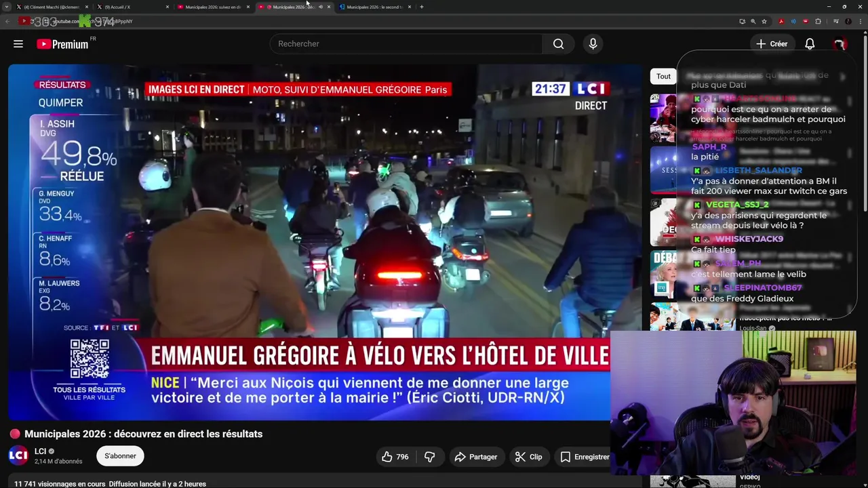The width and height of the screenshot is (868, 488).
Task: Click chat username VEGETA_SSJ_2
Action: click(737, 205)
